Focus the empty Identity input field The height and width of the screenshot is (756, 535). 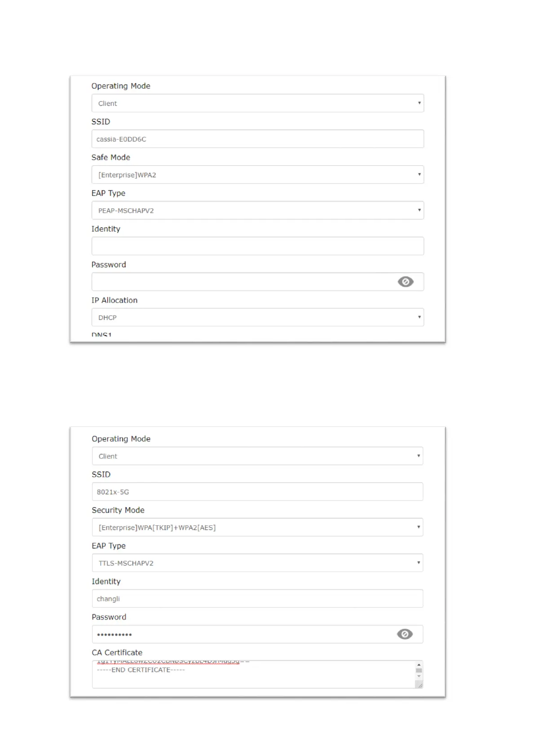point(257,246)
